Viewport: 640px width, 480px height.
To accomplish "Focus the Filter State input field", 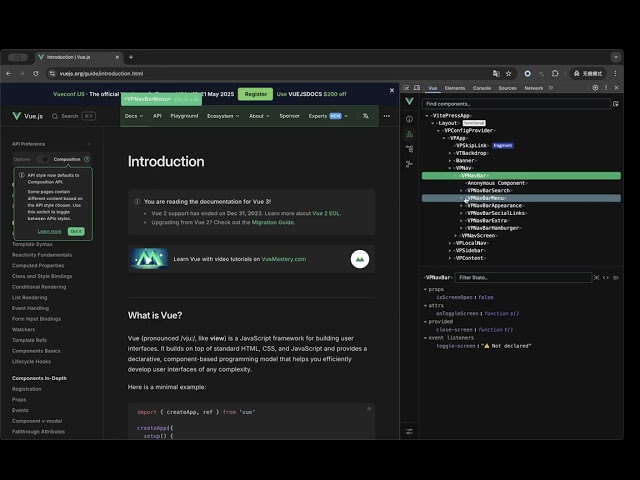I will 523,278.
